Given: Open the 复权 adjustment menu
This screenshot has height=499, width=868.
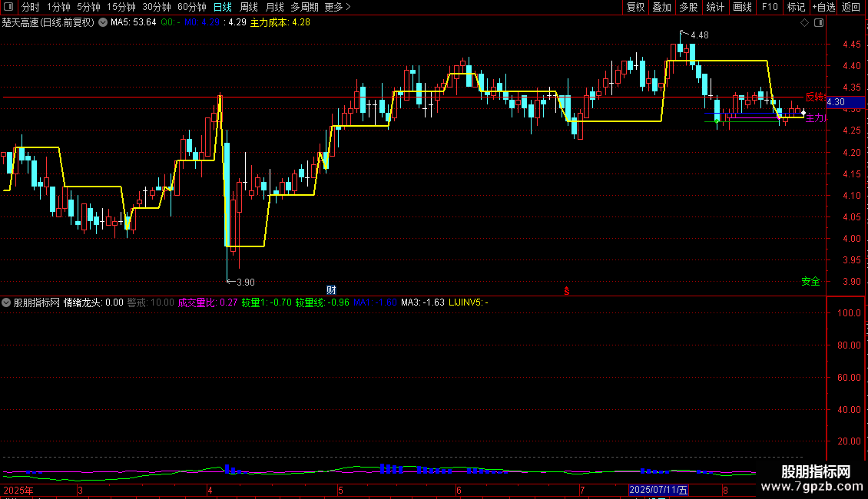Looking at the screenshot, I should 635,7.
